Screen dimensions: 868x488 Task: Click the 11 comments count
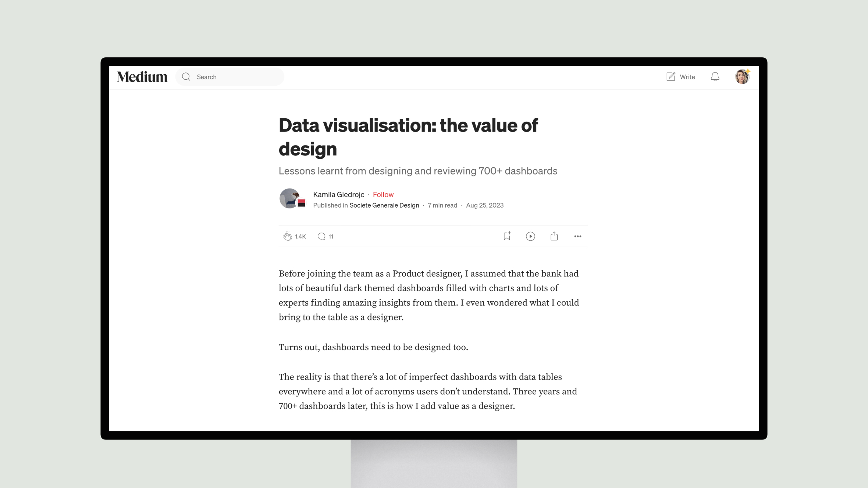pos(331,236)
